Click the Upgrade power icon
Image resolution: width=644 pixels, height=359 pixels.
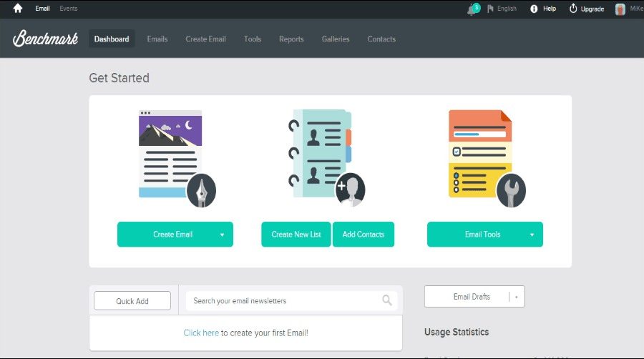(x=573, y=9)
